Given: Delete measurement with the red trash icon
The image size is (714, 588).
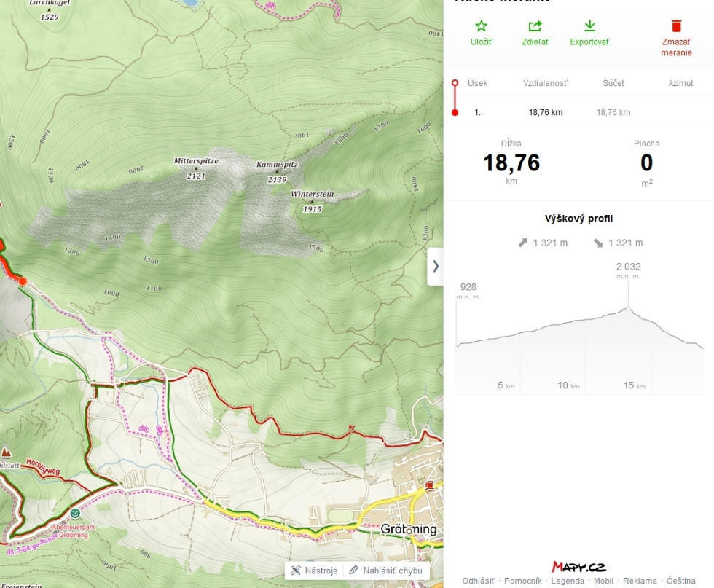Looking at the screenshot, I should [676, 27].
